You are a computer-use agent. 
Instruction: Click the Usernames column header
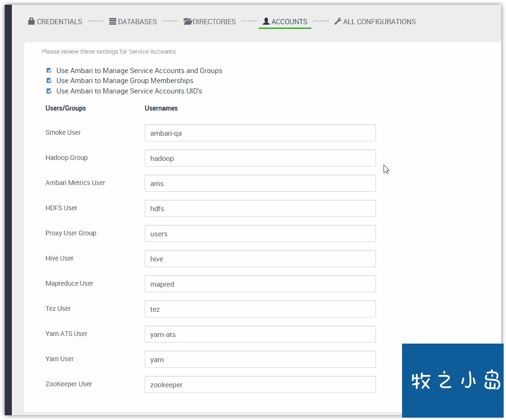161,108
